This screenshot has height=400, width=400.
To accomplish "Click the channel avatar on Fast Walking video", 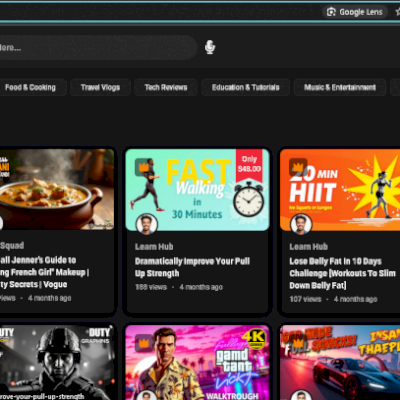I will (x=147, y=224).
